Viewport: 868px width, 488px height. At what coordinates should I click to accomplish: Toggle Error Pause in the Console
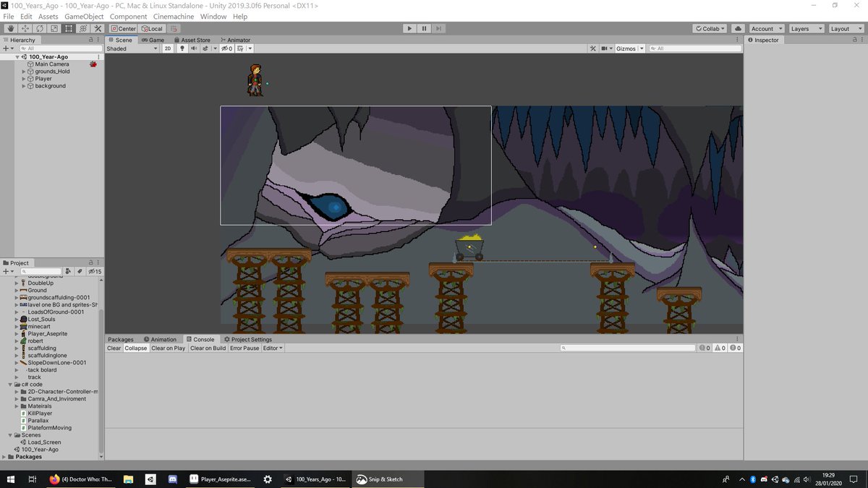(244, 348)
